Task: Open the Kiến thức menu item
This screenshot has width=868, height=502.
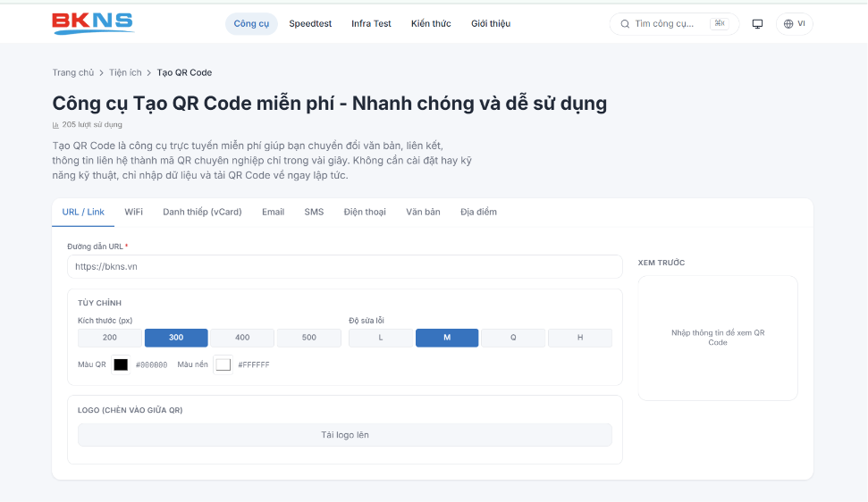Action: pyautogui.click(x=431, y=24)
